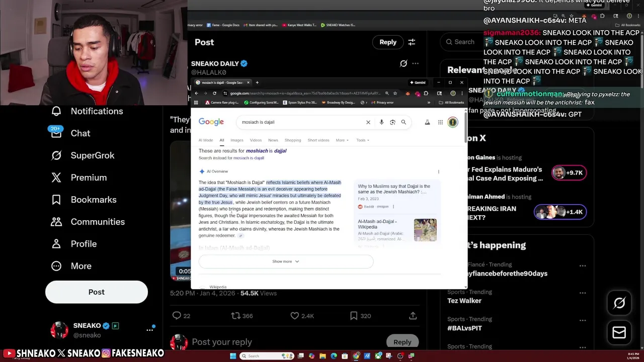Image resolution: width=644 pixels, height=362 pixels.
Task: Open reply sort filter icon beside Reply
Action: pyautogui.click(x=412, y=42)
